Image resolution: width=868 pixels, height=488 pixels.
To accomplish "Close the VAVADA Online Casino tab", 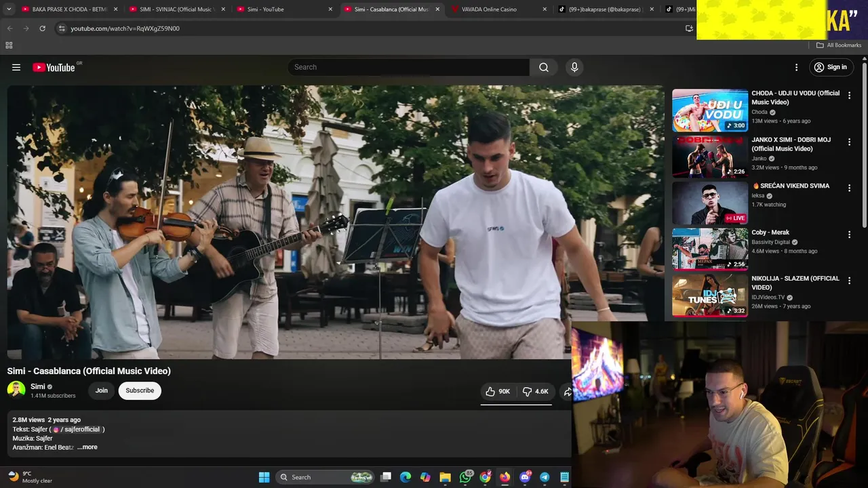I will [x=545, y=9].
